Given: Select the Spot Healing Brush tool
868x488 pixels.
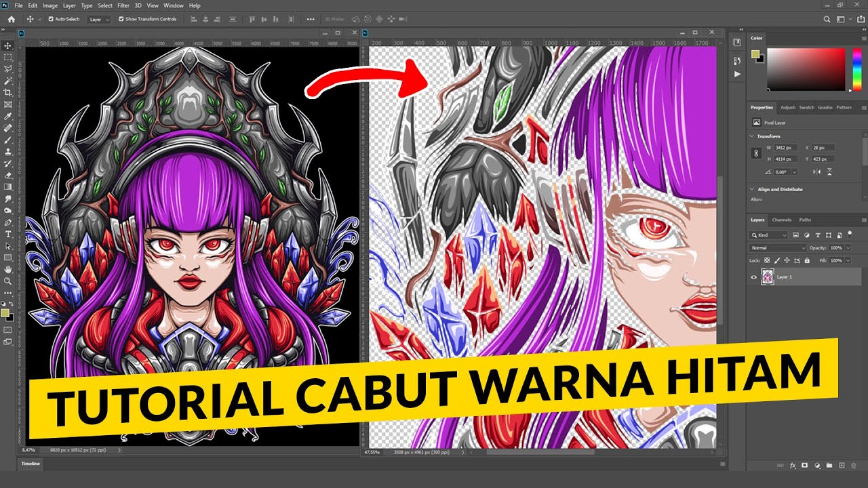Looking at the screenshot, I should (8, 128).
